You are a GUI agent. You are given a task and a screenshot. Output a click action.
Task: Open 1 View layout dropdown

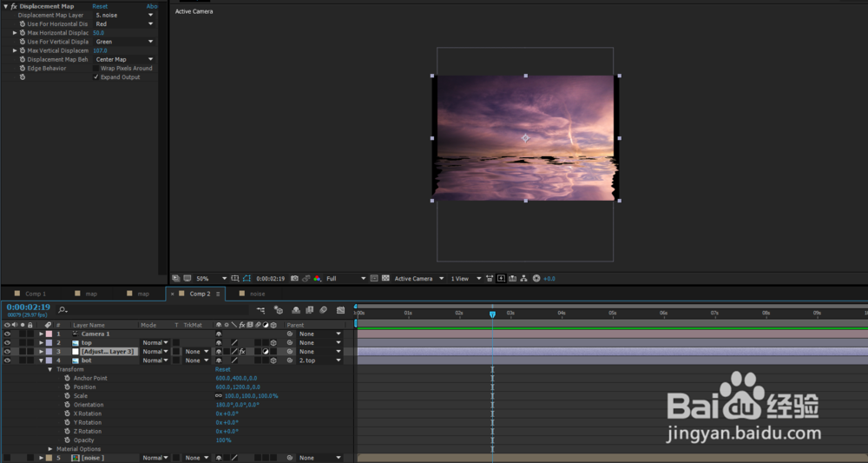[x=465, y=279]
